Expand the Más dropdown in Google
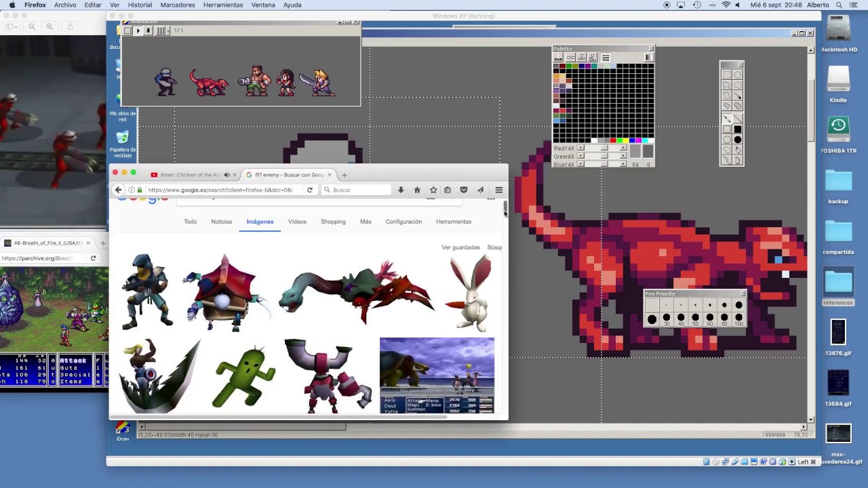 point(366,222)
